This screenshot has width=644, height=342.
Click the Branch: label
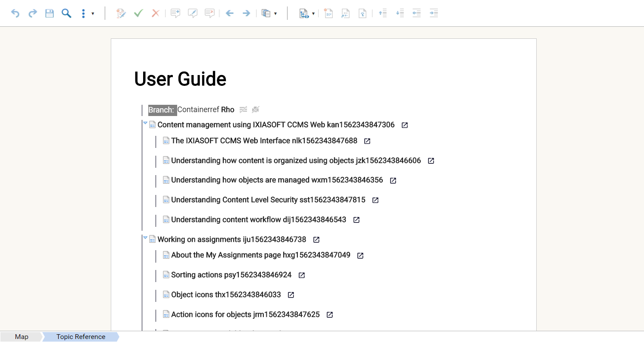[162, 110]
